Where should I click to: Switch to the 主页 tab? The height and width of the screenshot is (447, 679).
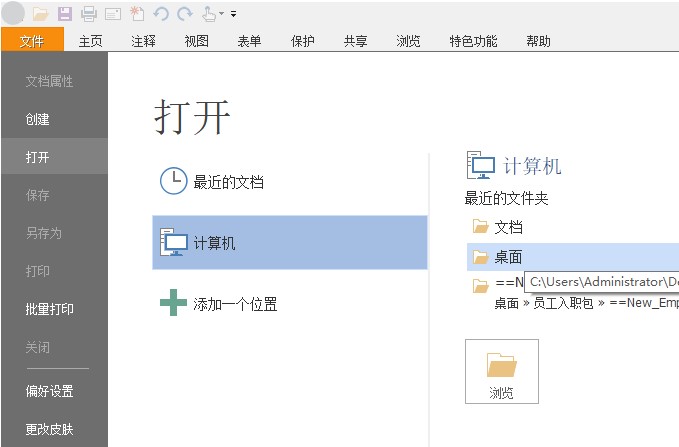(91, 41)
